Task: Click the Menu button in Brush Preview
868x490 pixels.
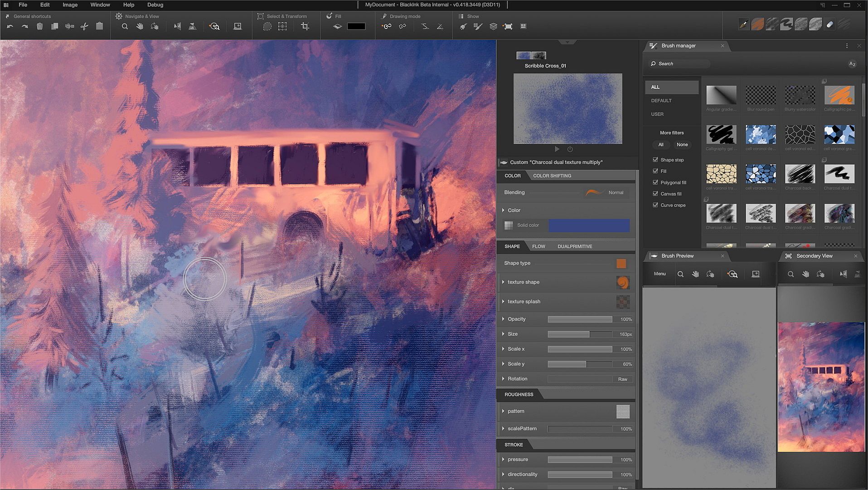Action: (659, 274)
